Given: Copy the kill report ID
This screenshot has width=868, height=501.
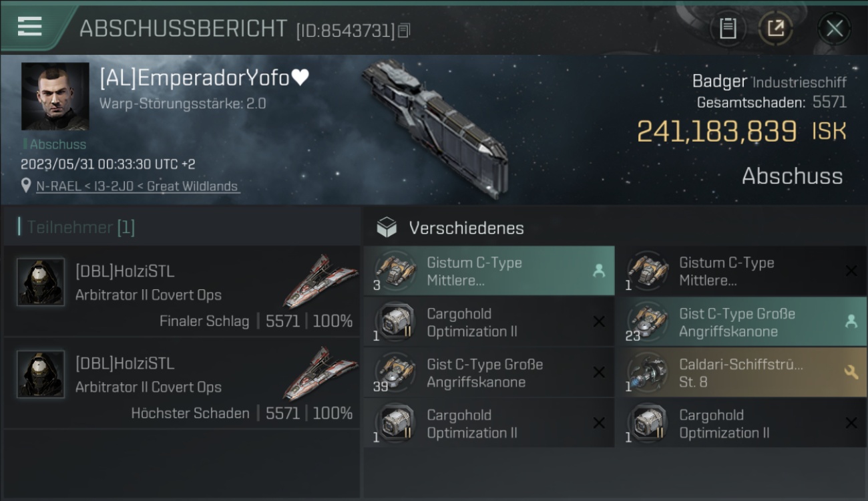Looking at the screenshot, I should 404,31.
